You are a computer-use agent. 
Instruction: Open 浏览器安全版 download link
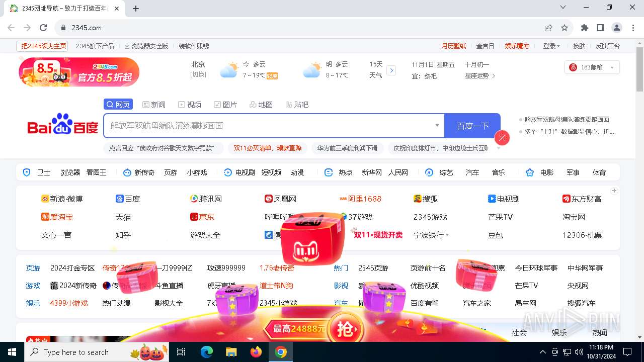point(146,46)
